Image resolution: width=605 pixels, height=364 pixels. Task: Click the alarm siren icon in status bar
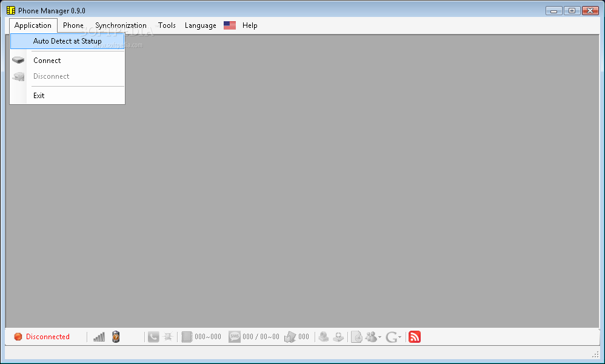[168, 337]
